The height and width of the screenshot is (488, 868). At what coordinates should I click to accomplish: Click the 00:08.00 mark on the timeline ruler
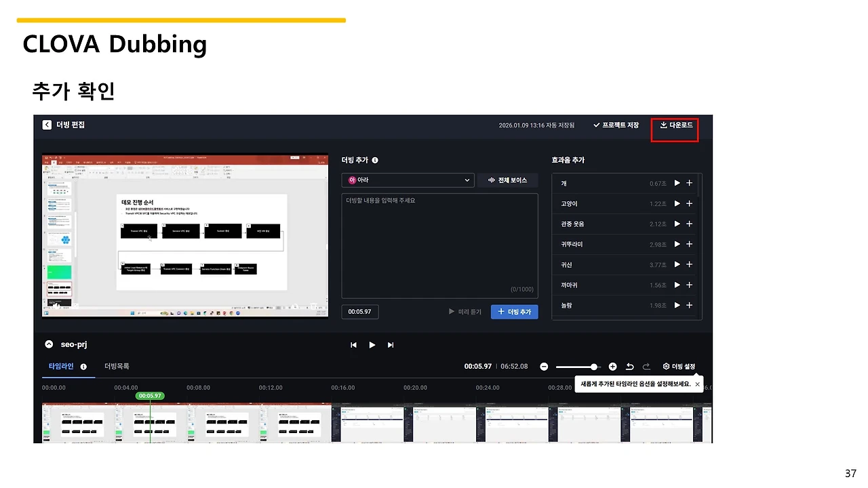click(198, 388)
